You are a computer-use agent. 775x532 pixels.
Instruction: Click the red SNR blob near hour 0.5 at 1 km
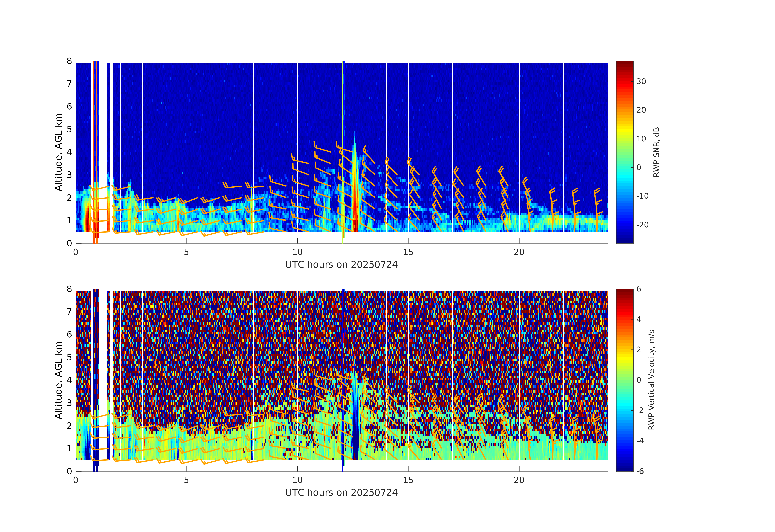[x=87, y=220]
